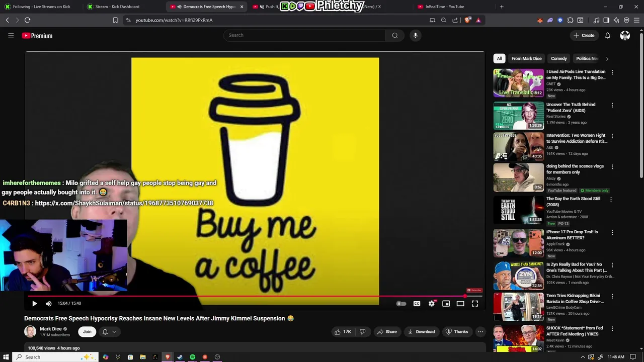Screen dimensions: 644x362
Task: Open extensions puzzle piece icon
Action: [570, 20]
